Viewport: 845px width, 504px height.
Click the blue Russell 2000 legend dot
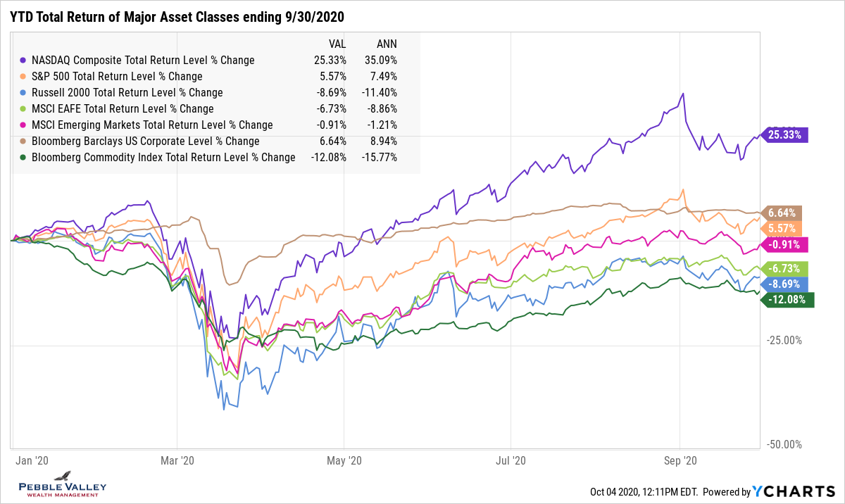pos(25,93)
